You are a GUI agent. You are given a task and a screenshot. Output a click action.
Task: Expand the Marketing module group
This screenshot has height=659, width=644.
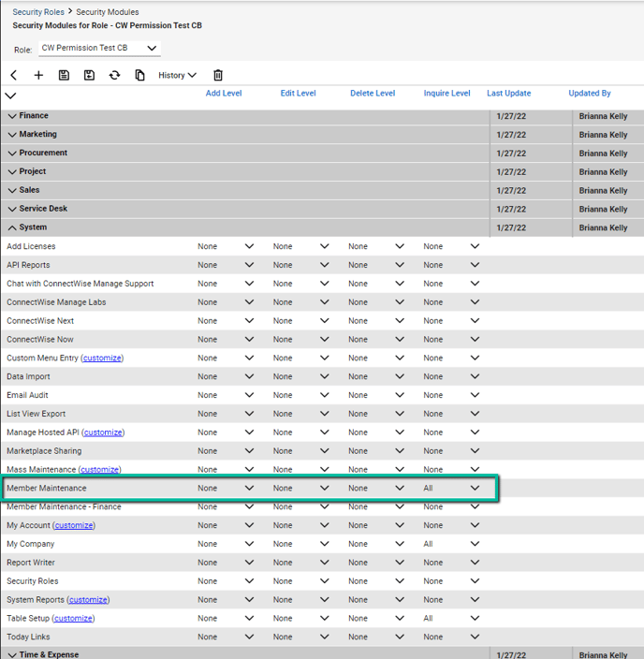coord(12,135)
